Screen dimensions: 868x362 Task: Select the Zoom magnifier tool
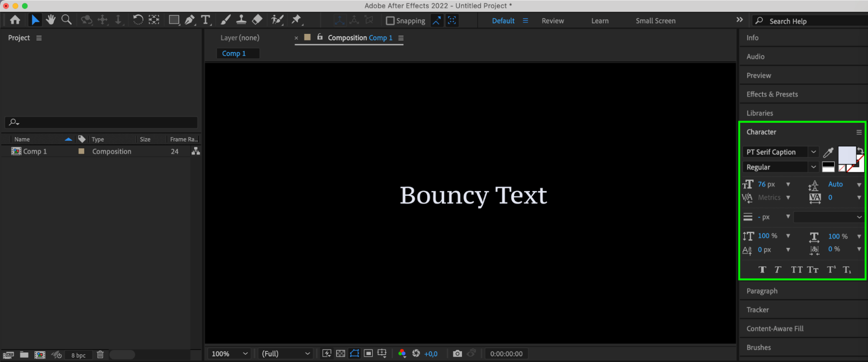tap(66, 20)
